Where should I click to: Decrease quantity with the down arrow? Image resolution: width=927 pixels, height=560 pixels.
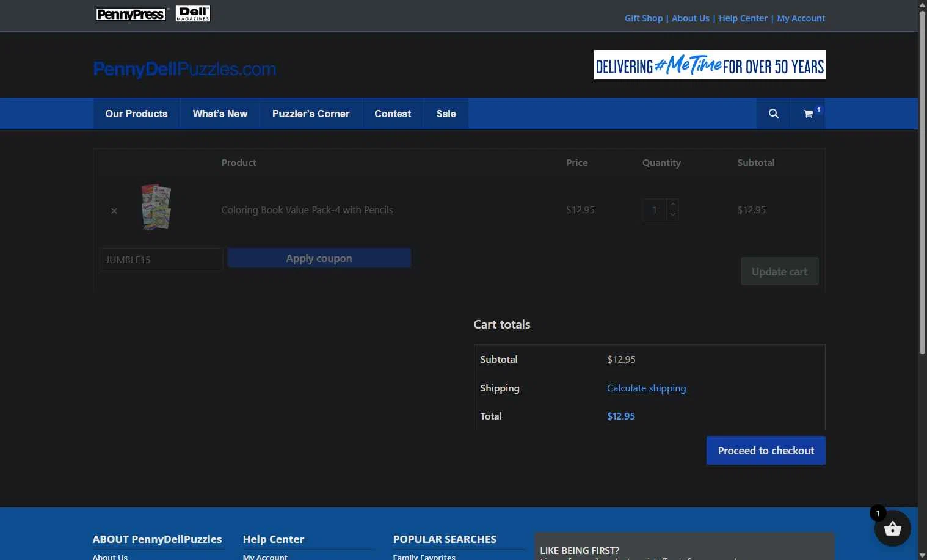click(x=672, y=215)
